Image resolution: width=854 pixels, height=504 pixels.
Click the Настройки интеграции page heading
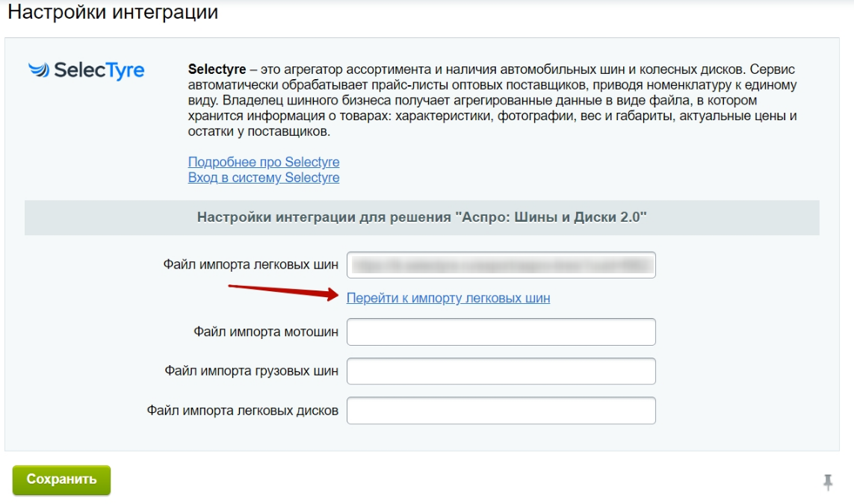coord(113,12)
